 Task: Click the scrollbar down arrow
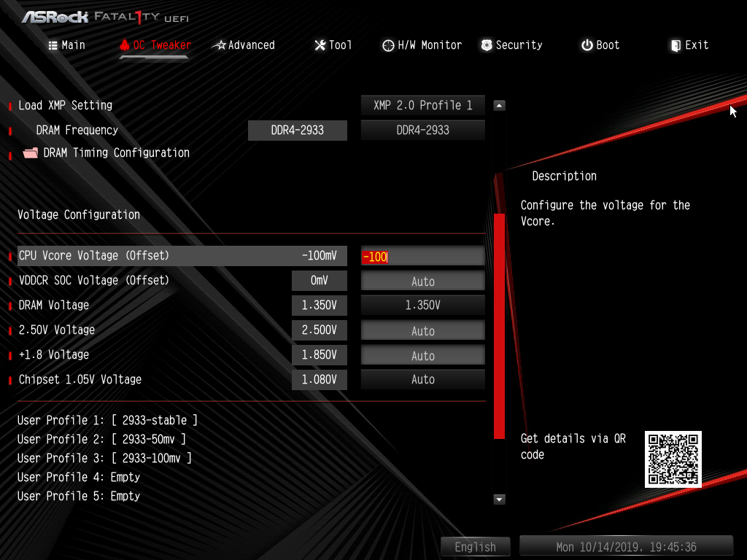pyautogui.click(x=499, y=499)
